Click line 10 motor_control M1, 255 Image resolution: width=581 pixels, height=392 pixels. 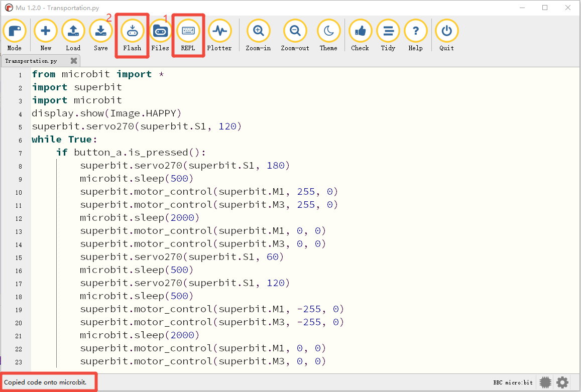(209, 192)
